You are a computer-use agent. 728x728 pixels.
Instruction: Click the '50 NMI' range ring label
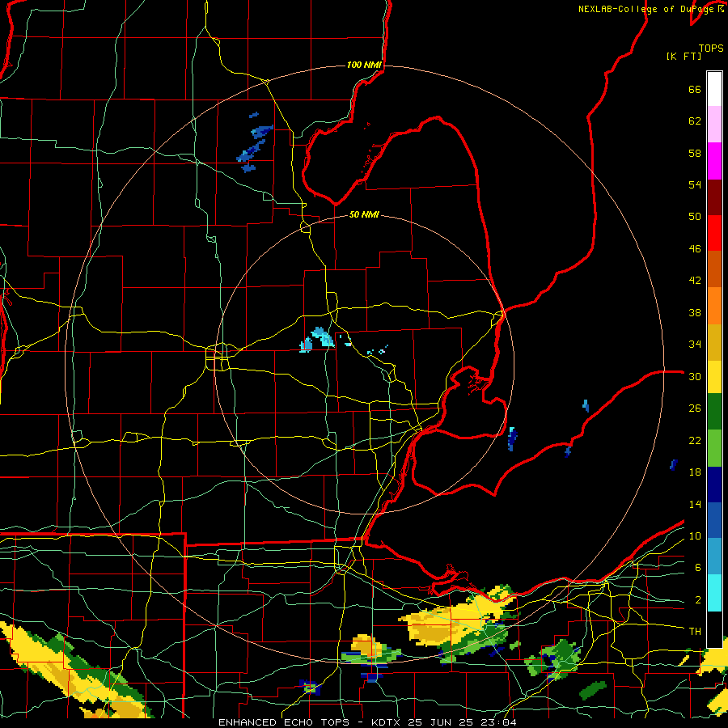(364, 214)
